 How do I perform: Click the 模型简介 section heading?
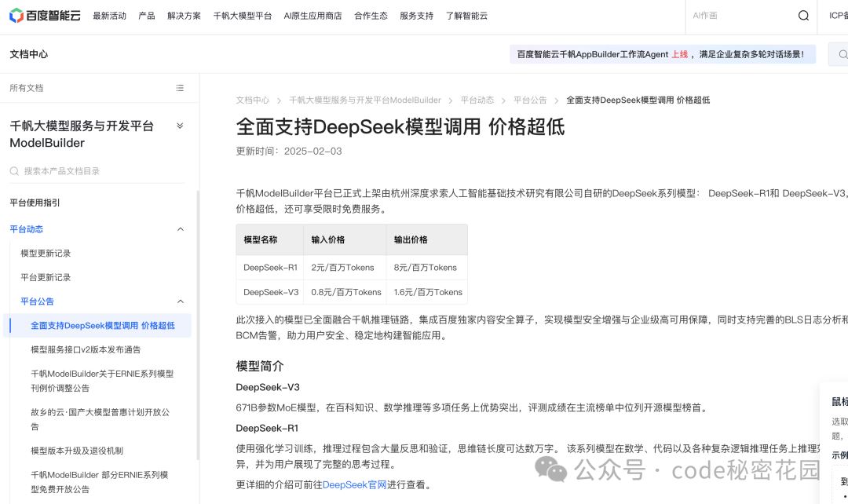click(260, 366)
